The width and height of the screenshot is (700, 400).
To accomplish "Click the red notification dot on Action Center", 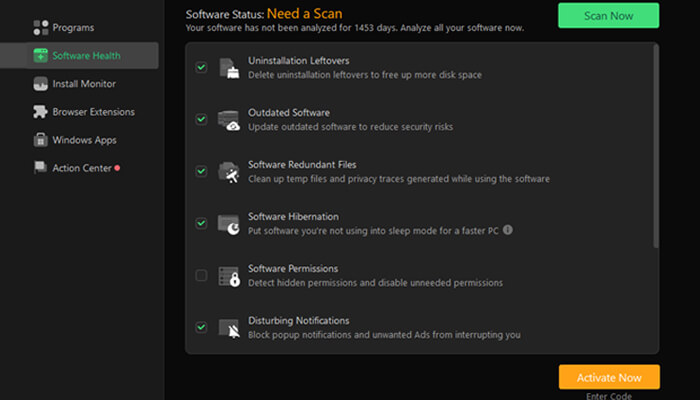I will (x=117, y=168).
